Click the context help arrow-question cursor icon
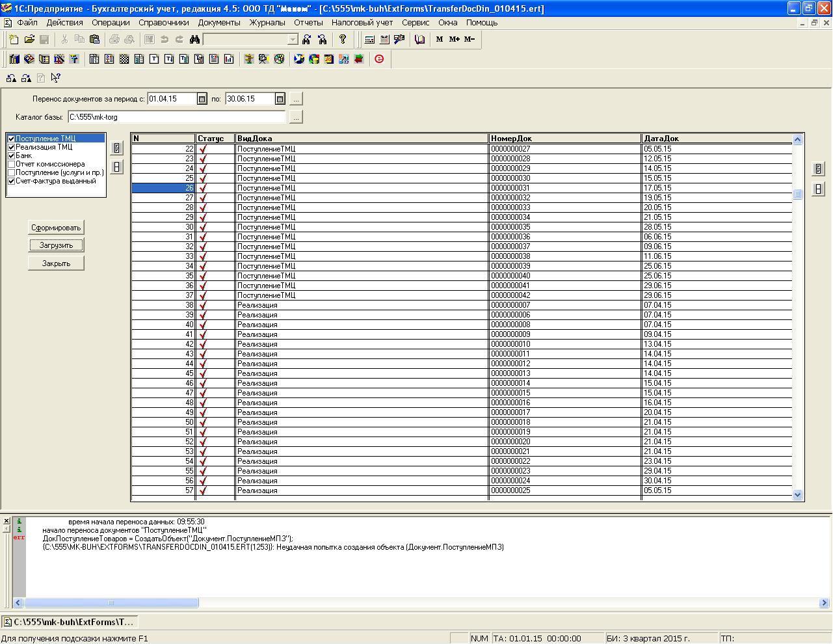The height and width of the screenshot is (644, 833). [x=55, y=78]
